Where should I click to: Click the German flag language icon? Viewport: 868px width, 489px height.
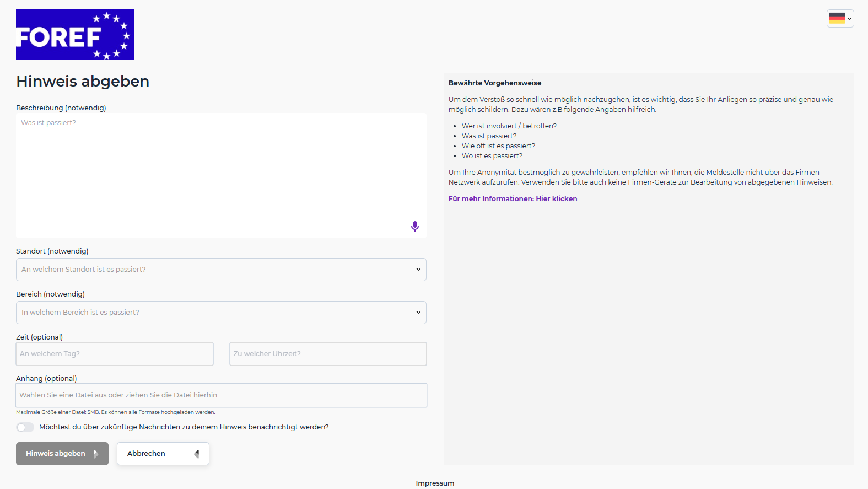pyautogui.click(x=837, y=18)
